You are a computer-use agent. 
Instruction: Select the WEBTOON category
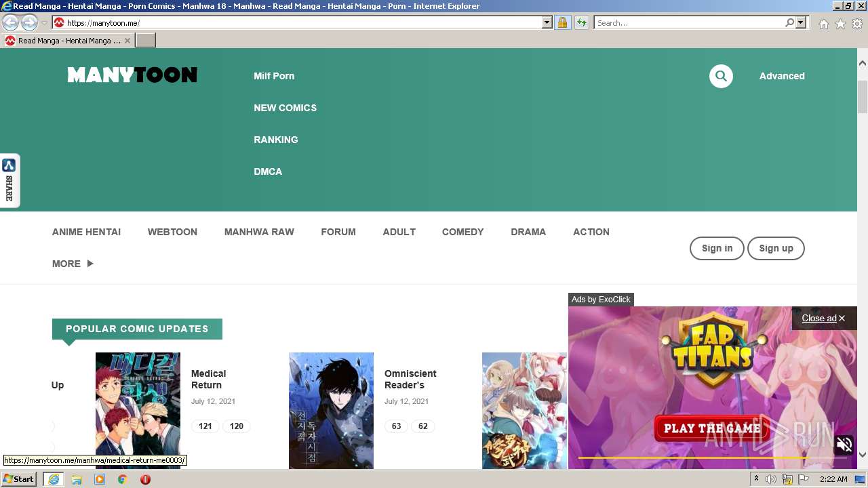point(172,232)
